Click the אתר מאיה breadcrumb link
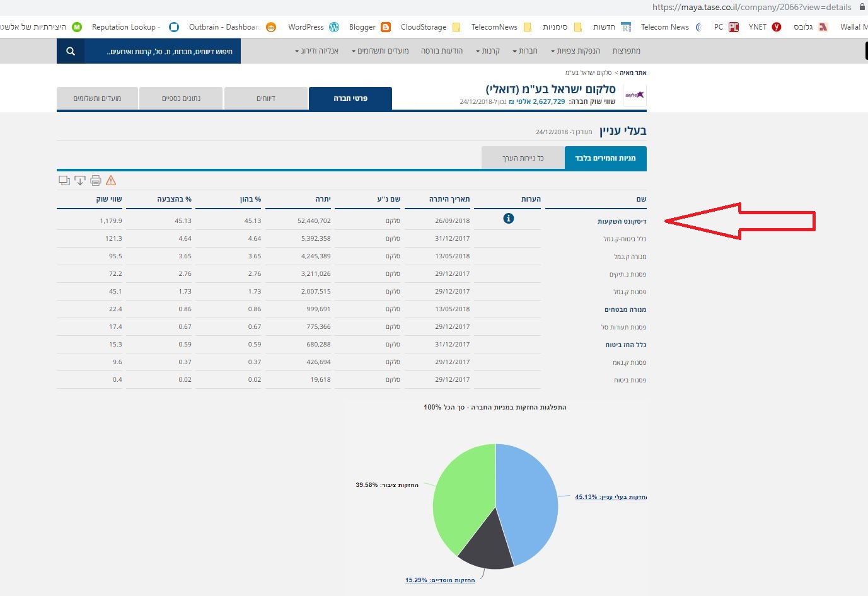 (x=633, y=73)
